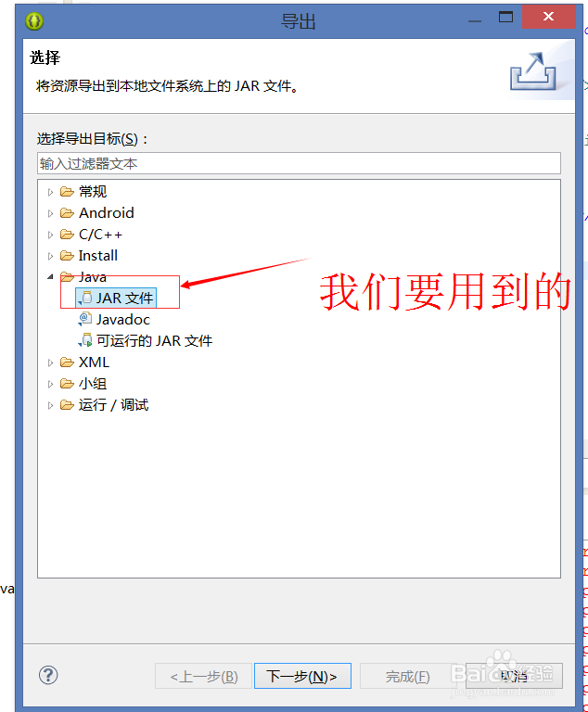This screenshot has width=588, height=712.
Task: Click the C/C++ folder icon
Action: (x=68, y=235)
